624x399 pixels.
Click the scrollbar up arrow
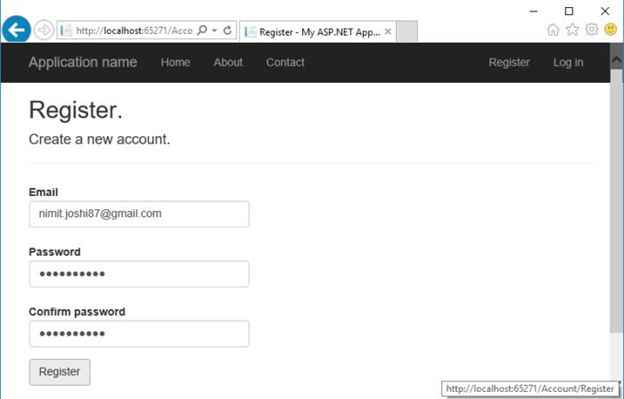pyautogui.click(x=617, y=60)
